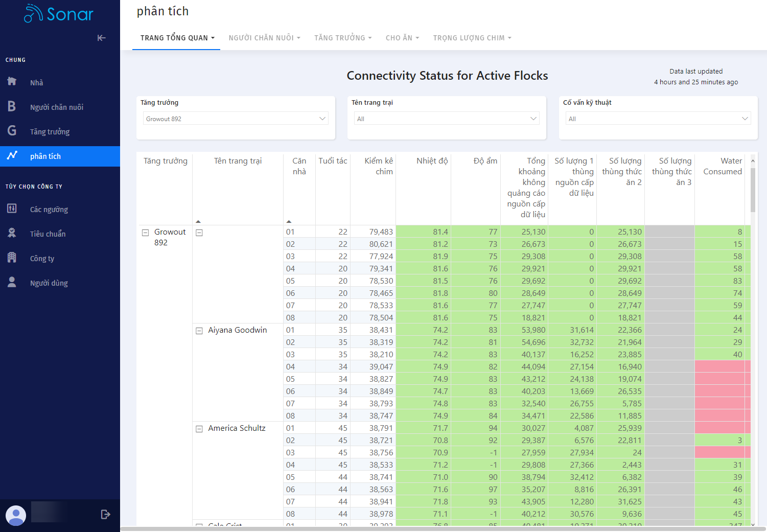Select the Aiyana Goodwin farm name
The width and height of the screenshot is (767, 532).
click(x=237, y=330)
